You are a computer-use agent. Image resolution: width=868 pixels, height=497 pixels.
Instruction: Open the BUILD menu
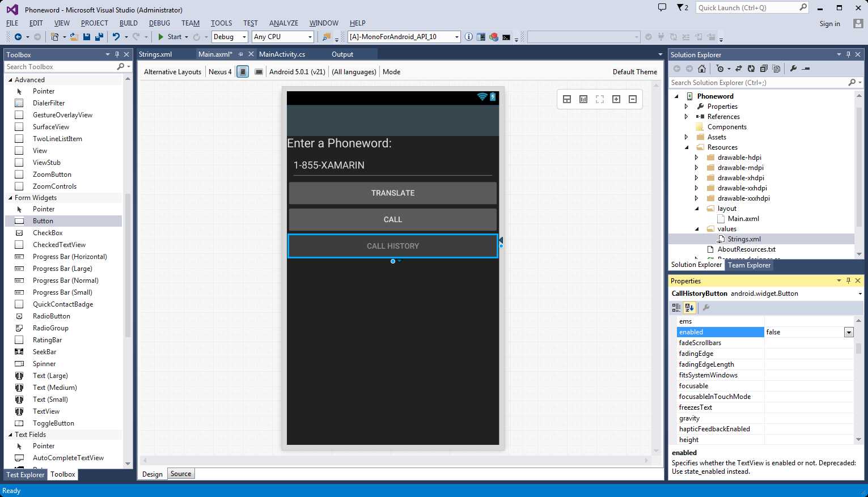click(x=129, y=23)
